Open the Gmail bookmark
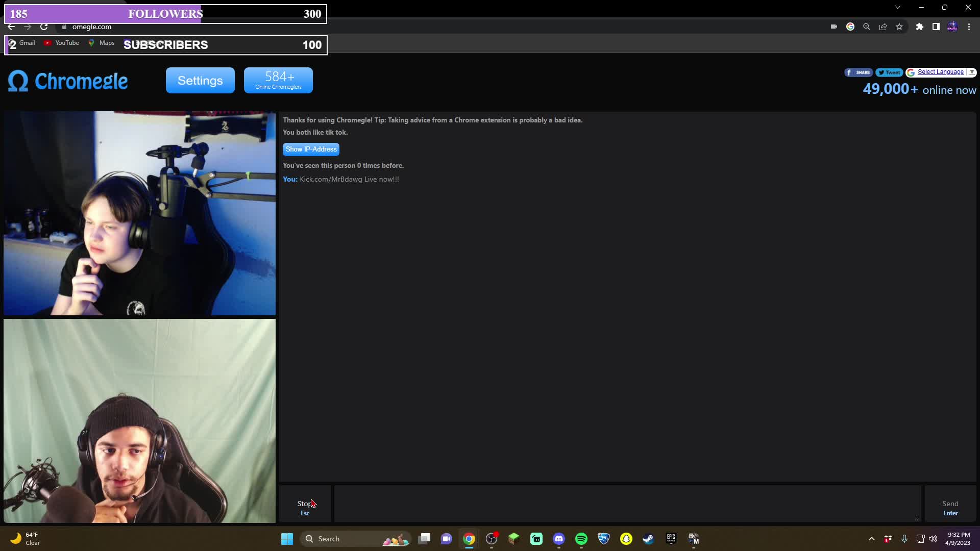Viewport: 980px width, 551px height. [x=22, y=43]
